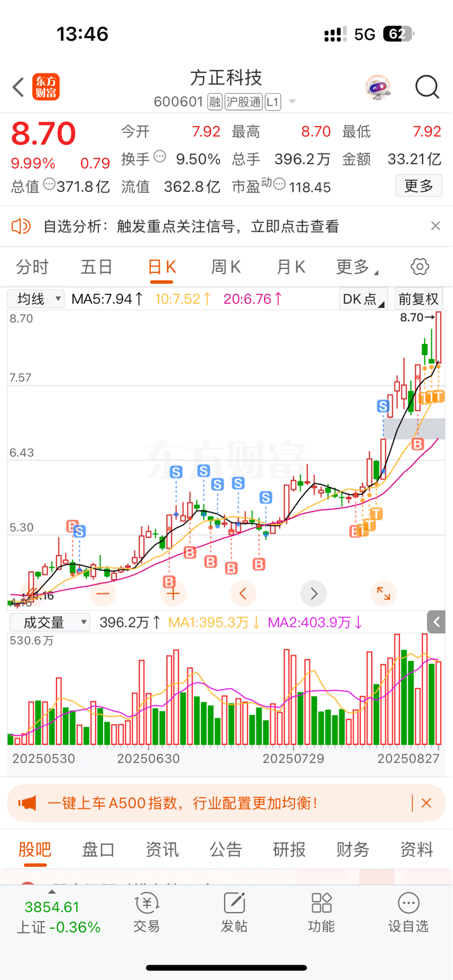Tap the 8.70 current price
453x980 pixels.
[44, 134]
